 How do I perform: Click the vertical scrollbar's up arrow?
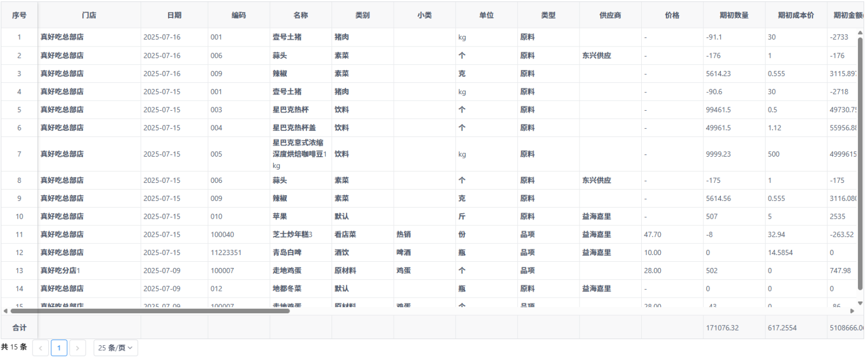tap(860, 33)
